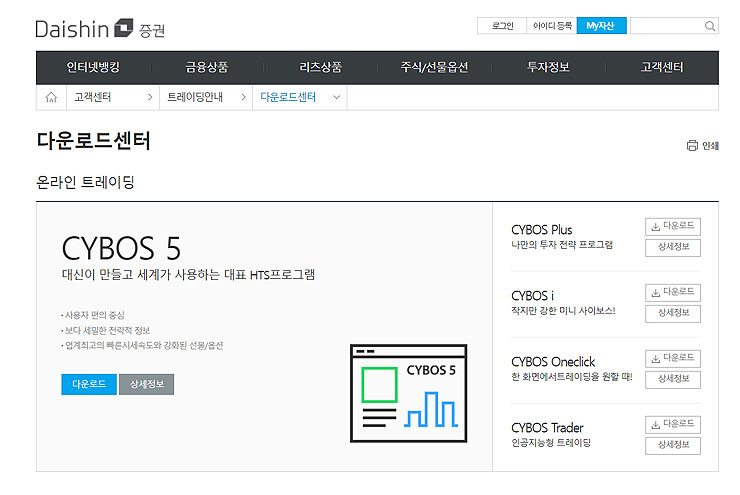Click the 다운로드센터 page title
This screenshot has height=495, width=740.
[x=93, y=141]
